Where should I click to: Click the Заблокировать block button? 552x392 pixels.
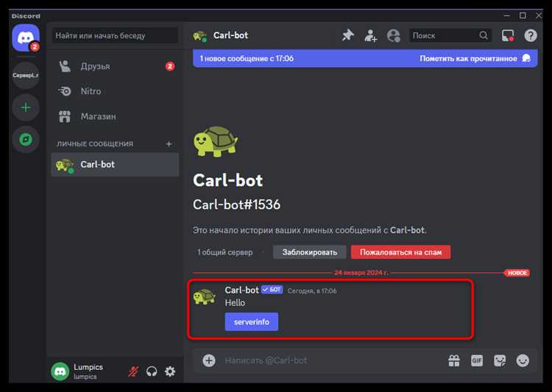pyautogui.click(x=309, y=252)
